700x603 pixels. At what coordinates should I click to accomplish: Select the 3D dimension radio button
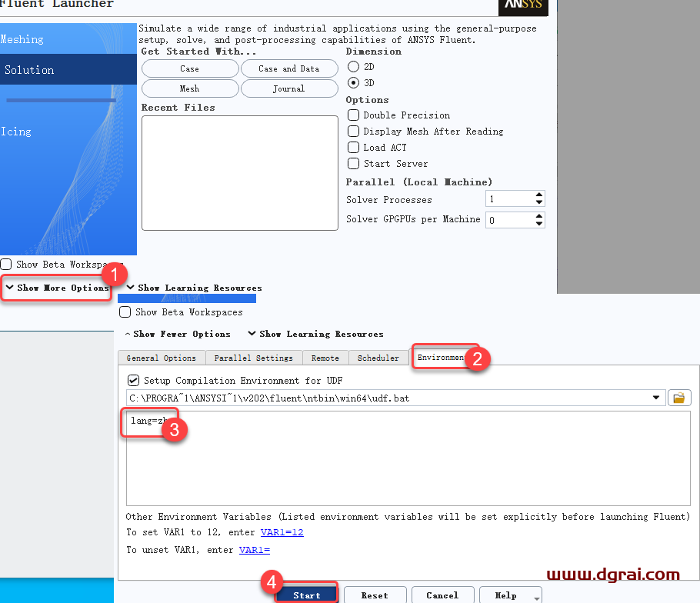(353, 82)
